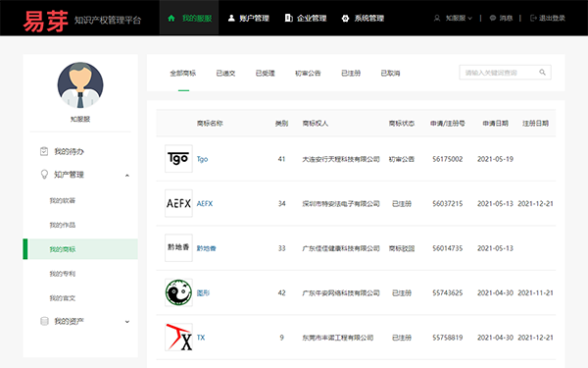This screenshot has height=368, width=588.
Task: Click the lightbulb icon beside 知产管理
Action: pyautogui.click(x=44, y=175)
